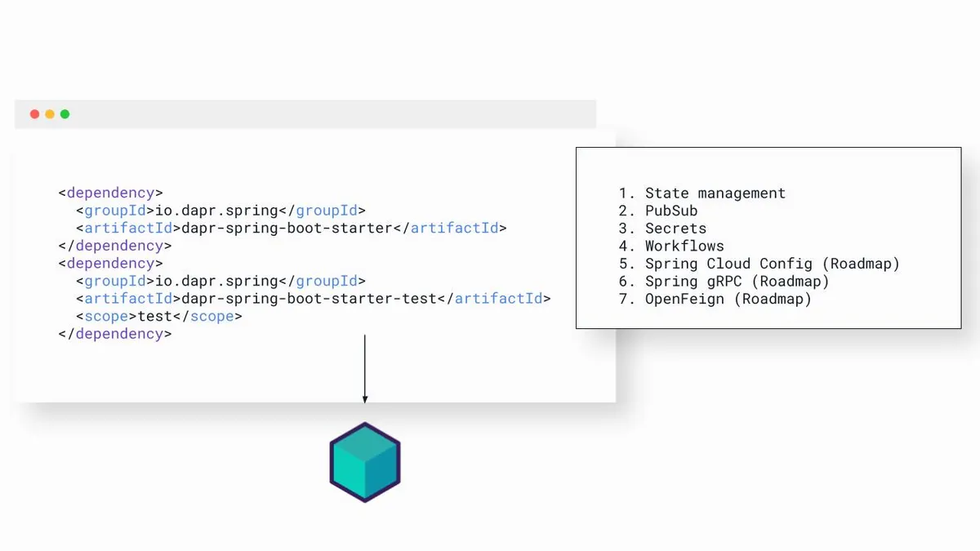Click the OpenFeign (Roadmap) entry
Screen dimensions: 980x551
[728, 299]
